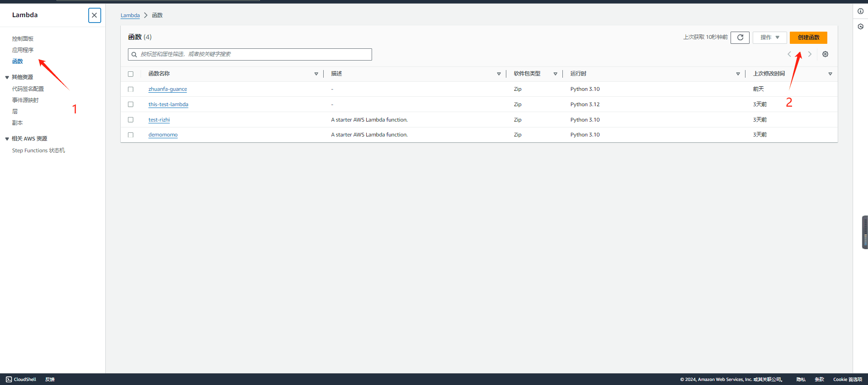
Task: Select 函数 in the sidebar
Action: click(18, 61)
